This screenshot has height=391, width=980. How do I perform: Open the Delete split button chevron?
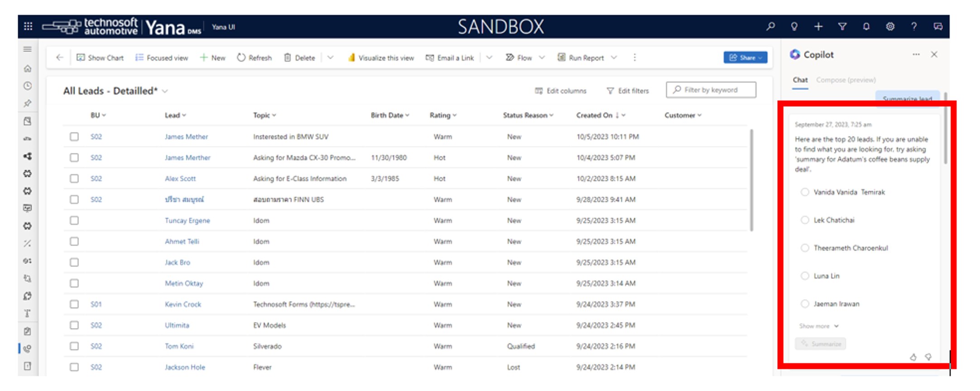click(331, 57)
